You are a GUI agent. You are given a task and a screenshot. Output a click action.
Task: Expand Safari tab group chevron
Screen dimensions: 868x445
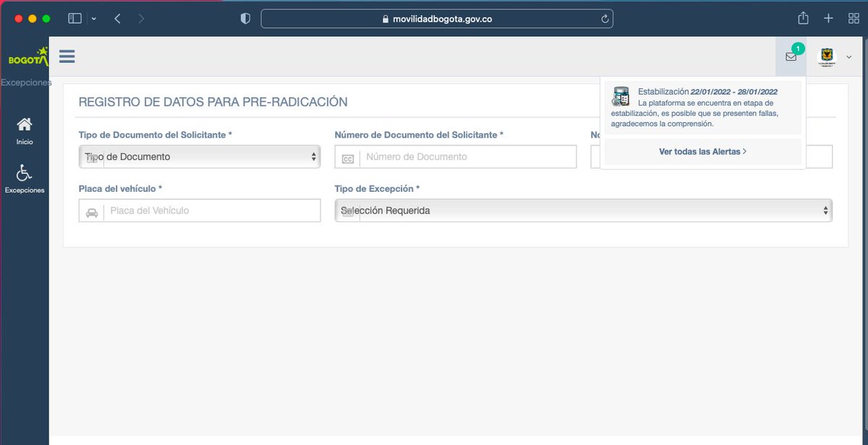click(x=94, y=19)
